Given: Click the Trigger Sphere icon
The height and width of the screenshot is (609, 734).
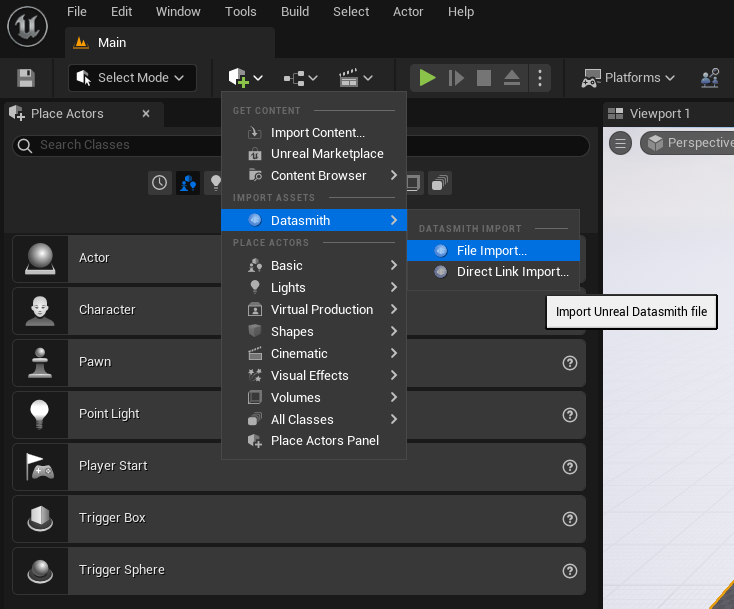Looking at the screenshot, I should tap(40, 571).
